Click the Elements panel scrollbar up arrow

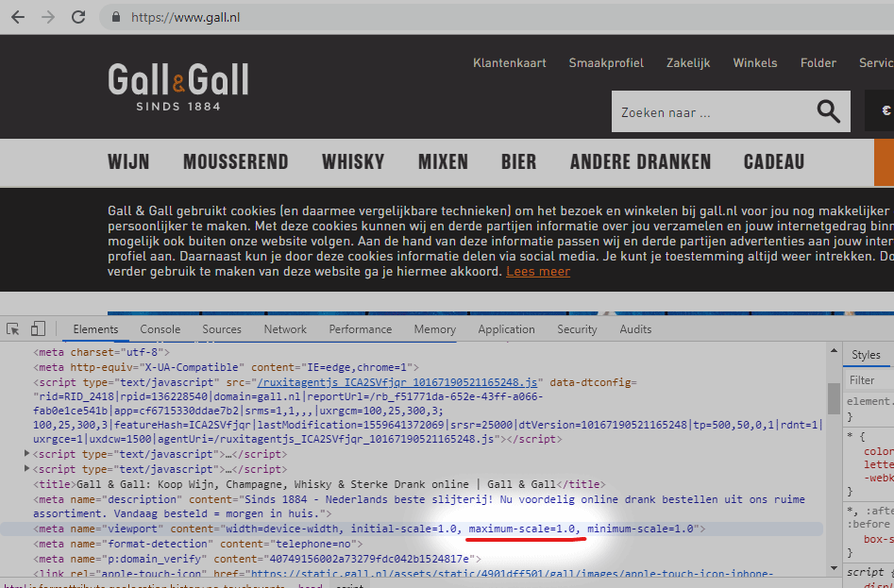click(x=834, y=350)
